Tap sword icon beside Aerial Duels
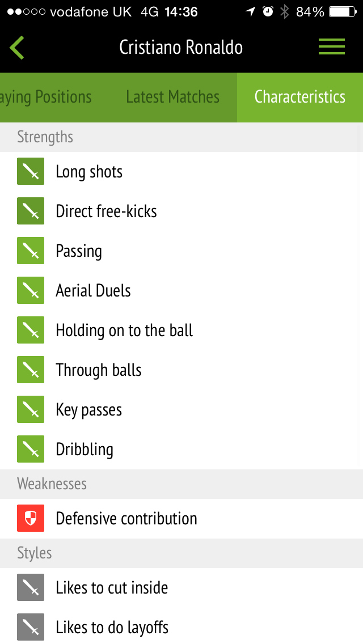363x644 pixels. pyautogui.click(x=31, y=291)
